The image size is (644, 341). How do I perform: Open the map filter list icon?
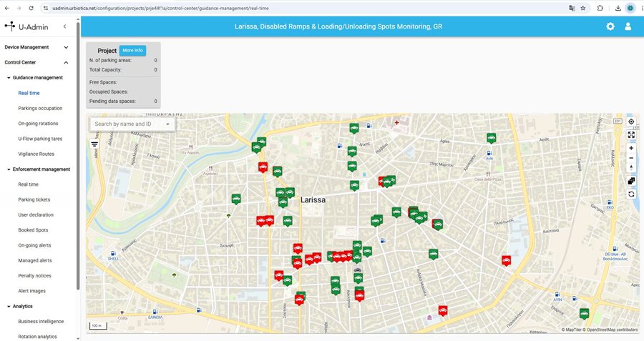pos(94,144)
